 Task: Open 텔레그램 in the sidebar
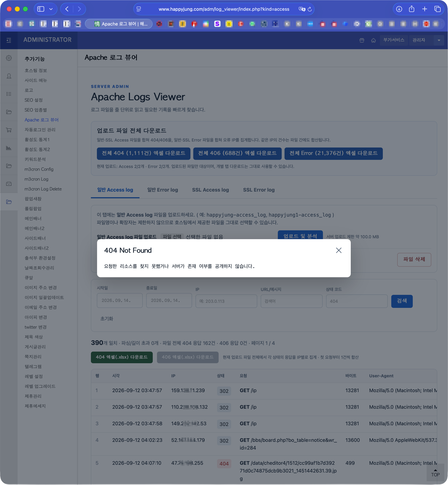pos(33,366)
